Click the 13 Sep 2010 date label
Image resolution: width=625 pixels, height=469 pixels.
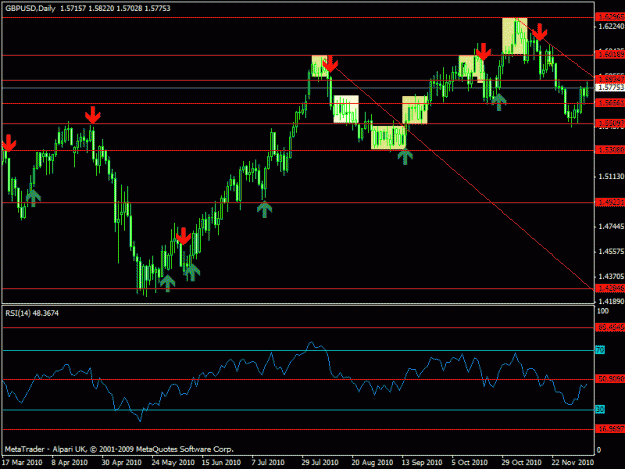pos(422,462)
